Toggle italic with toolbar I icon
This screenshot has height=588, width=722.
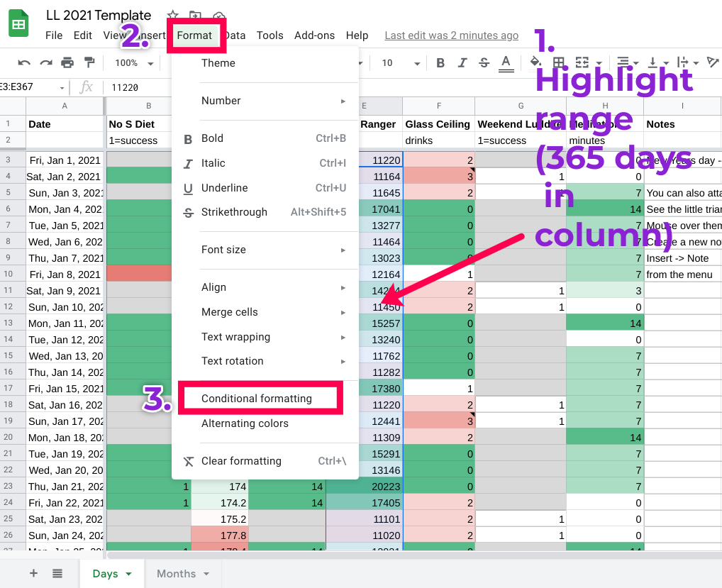tap(462, 62)
